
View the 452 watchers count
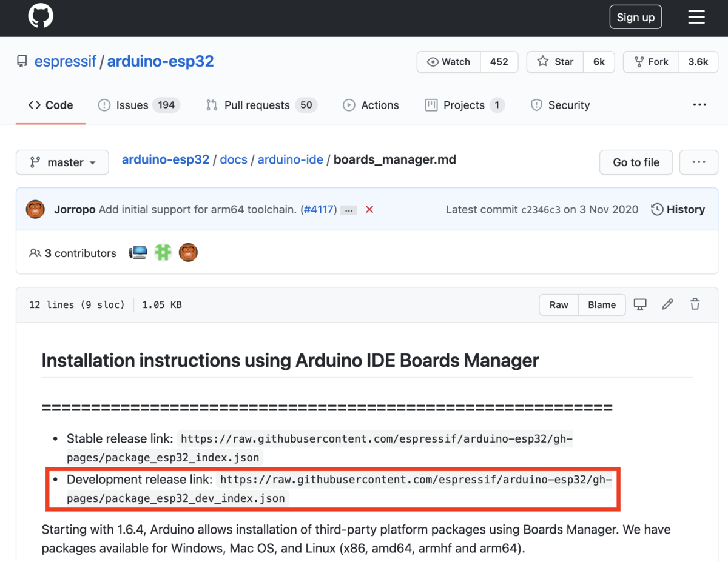tap(499, 62)
